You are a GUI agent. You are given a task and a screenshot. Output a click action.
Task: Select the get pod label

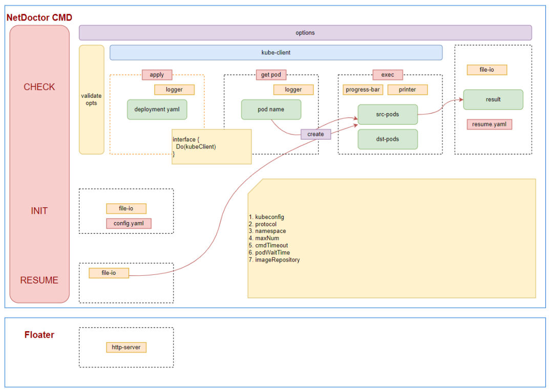(x=271, y=75)
